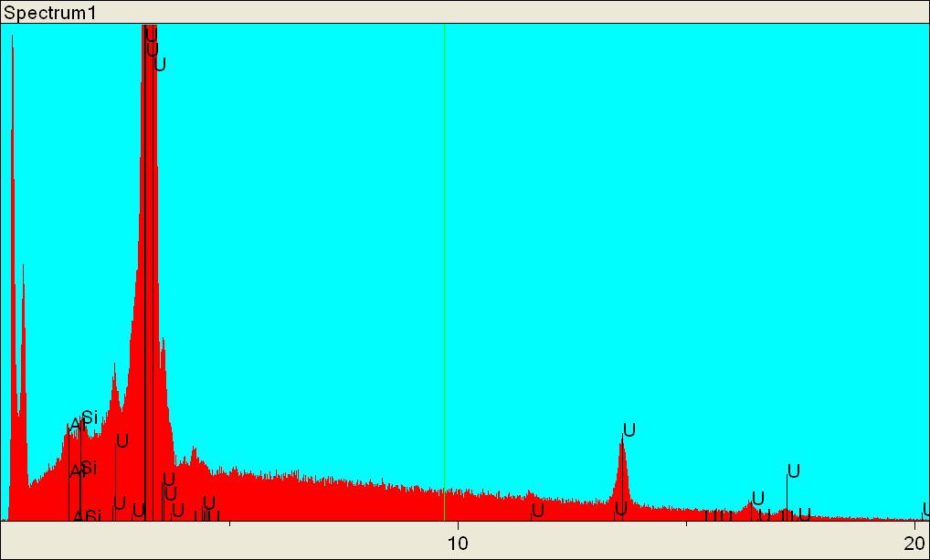Click the 10 keV axis label
This screenshot has height=560, width=930.
458,543
